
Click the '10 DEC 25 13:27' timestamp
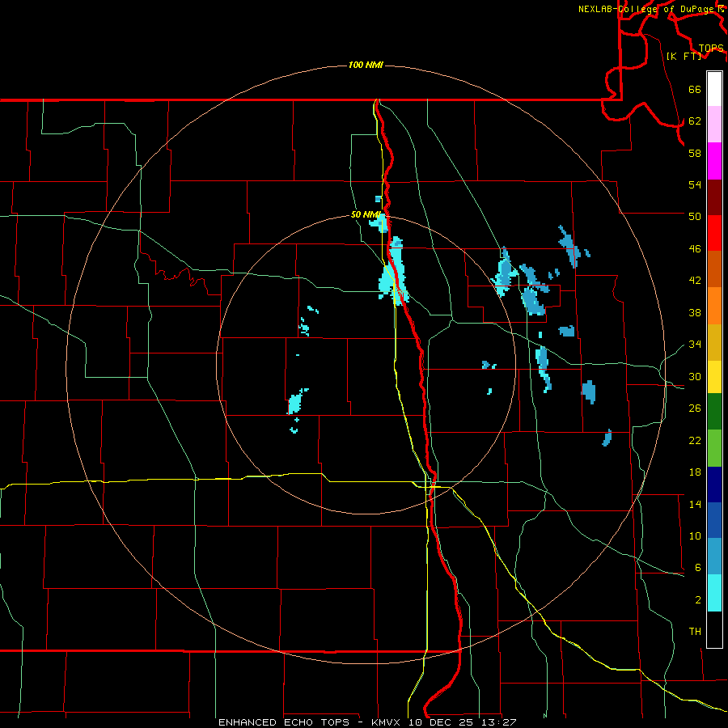(463, 722)
